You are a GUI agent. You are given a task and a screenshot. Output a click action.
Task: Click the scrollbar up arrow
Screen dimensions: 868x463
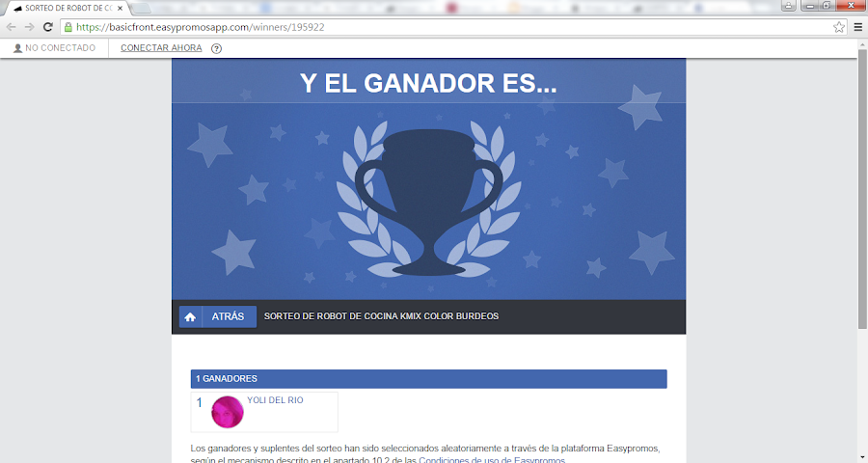862,43
